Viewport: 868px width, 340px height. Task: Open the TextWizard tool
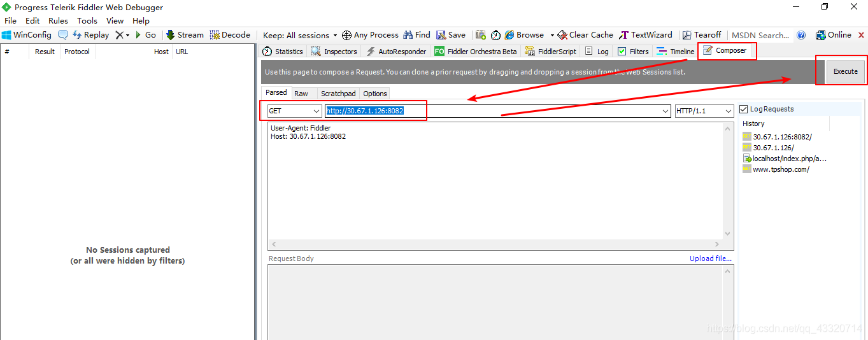(x=646, y=35)
